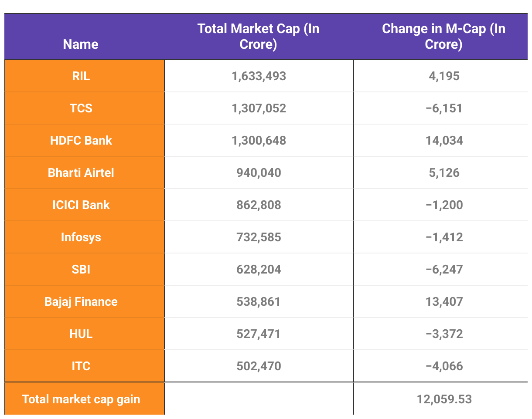Select the ITC name cell
The width and height of the screenshot is (532, 419).
[81, 366]
